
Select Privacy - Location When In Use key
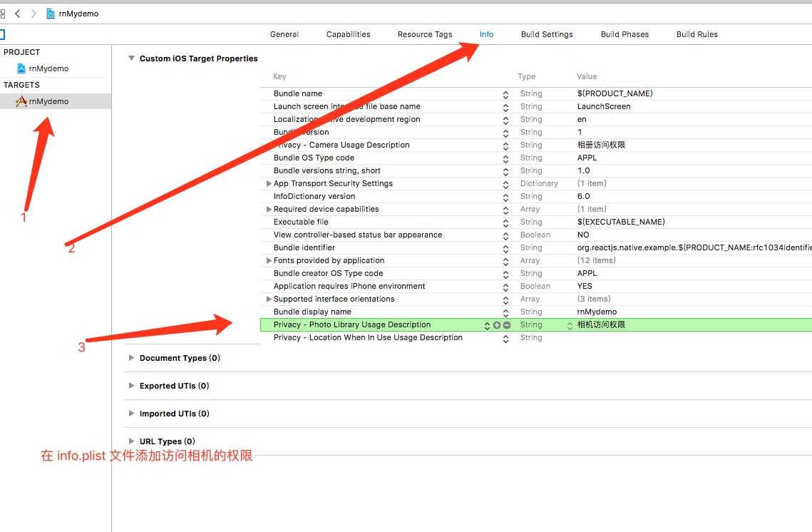(x=368, y=337)
